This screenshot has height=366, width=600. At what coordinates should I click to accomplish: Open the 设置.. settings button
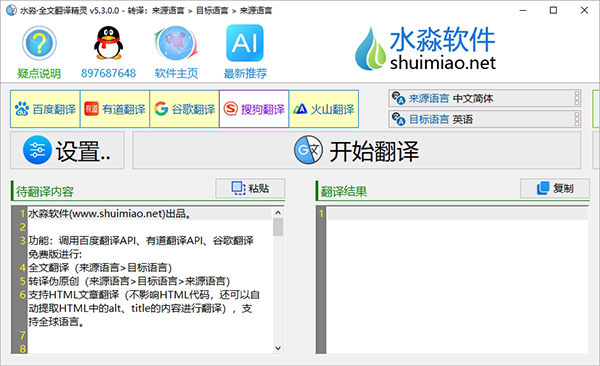pyautogui.click(x=67, y=150)
